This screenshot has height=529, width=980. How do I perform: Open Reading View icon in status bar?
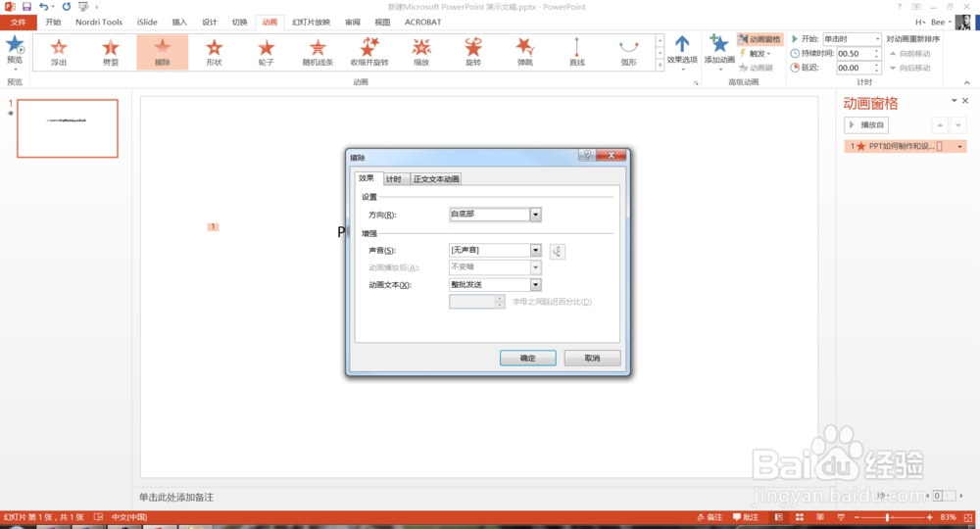[x=820, y=517]
